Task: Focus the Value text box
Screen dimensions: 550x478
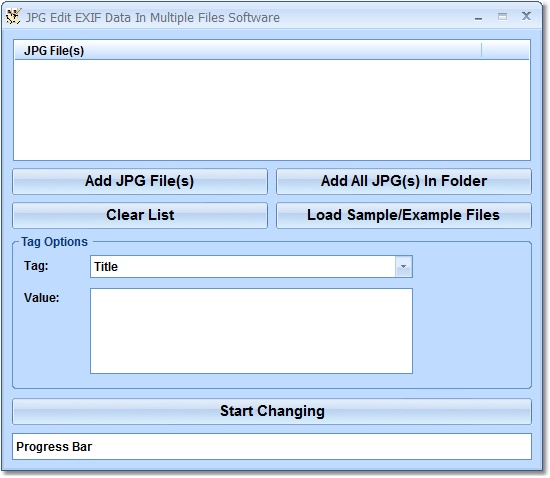Action: pyautogui.click(x=251, y=331)
